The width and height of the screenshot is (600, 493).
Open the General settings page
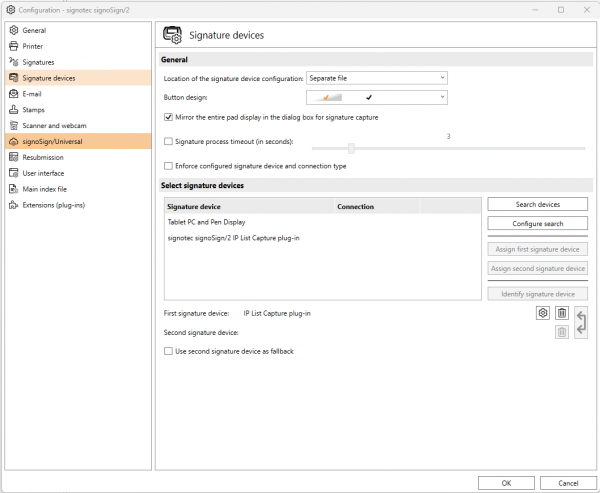(x=78, y=30)
